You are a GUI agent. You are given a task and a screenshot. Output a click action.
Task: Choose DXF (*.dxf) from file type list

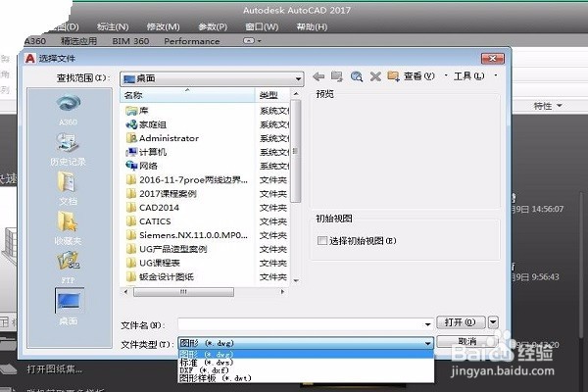(306, 370)
